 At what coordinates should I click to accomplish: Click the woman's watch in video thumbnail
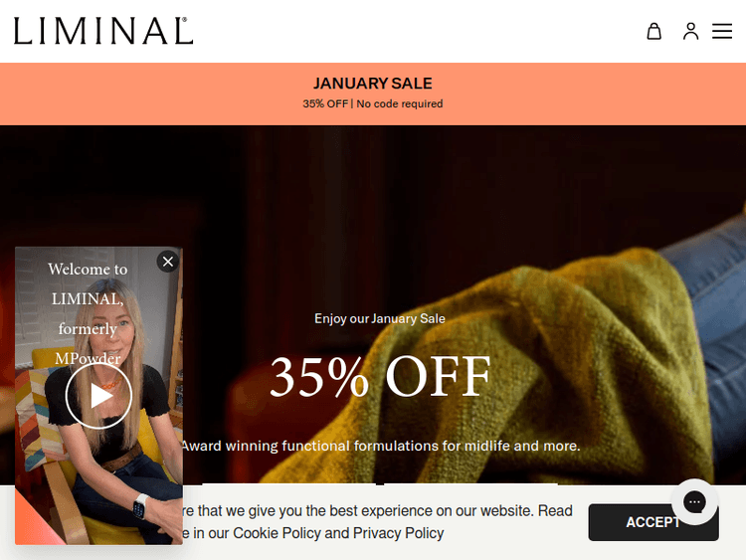point(139,507)
